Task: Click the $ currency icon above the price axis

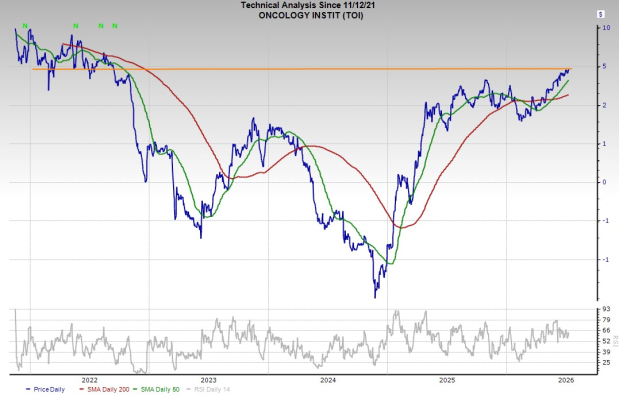Action: [600, 14]
